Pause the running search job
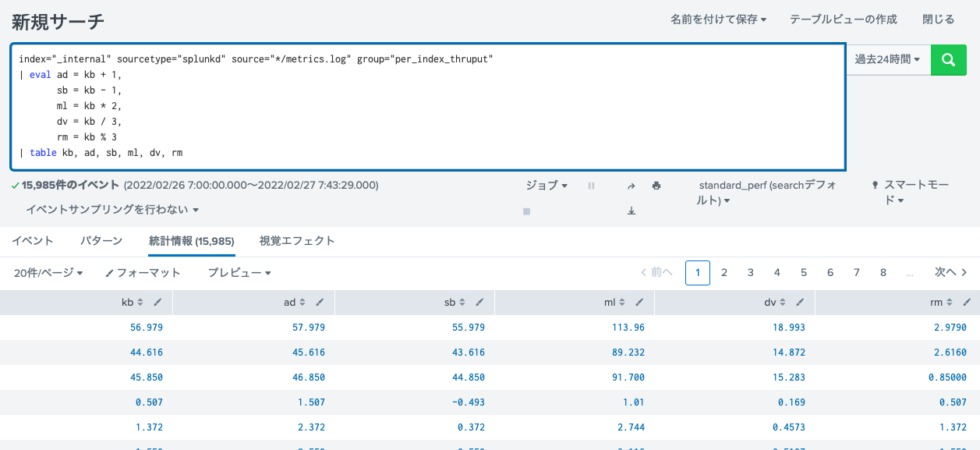The width and height of the screenshot is (980, 450). point(591,186)
